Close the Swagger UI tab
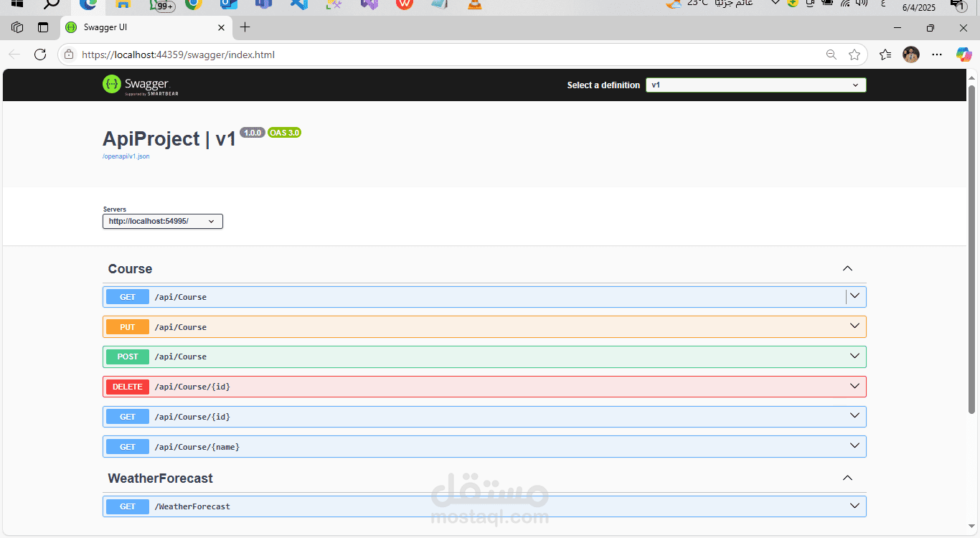The image size is (980, 538). pos(222,27)
